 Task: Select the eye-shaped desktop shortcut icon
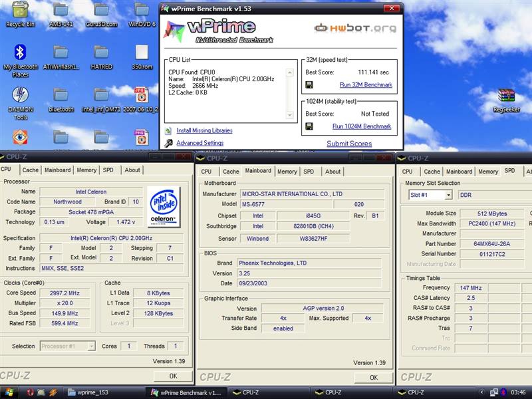click(20, 138)
